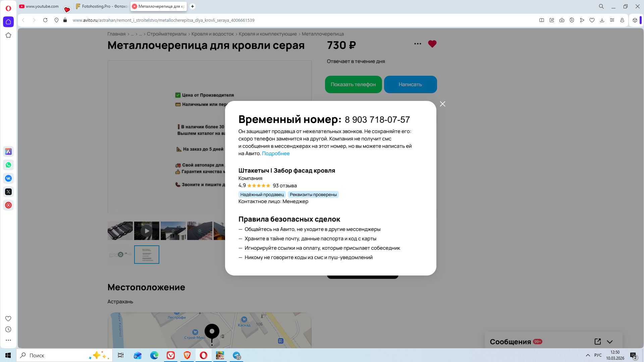The width and height of the screenshot is (644, 362).
Task: Open Opera history clock icon
Action: tap(8, 329)
